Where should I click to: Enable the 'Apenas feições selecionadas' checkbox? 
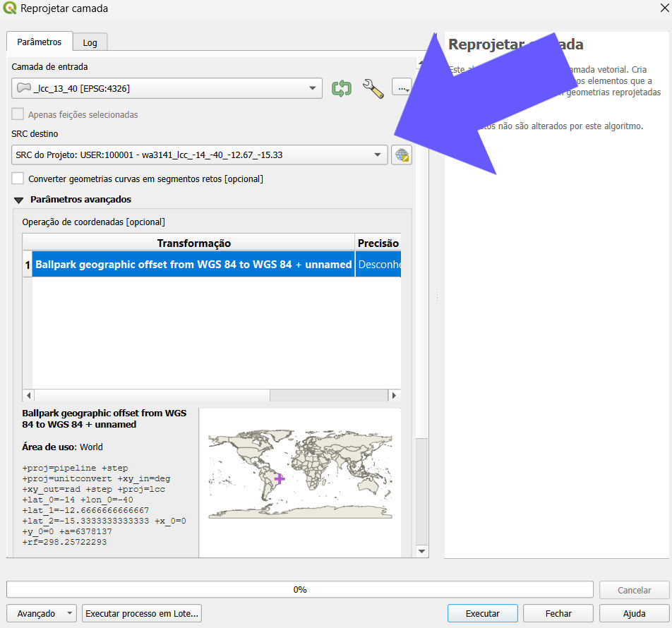pos(16,114)
